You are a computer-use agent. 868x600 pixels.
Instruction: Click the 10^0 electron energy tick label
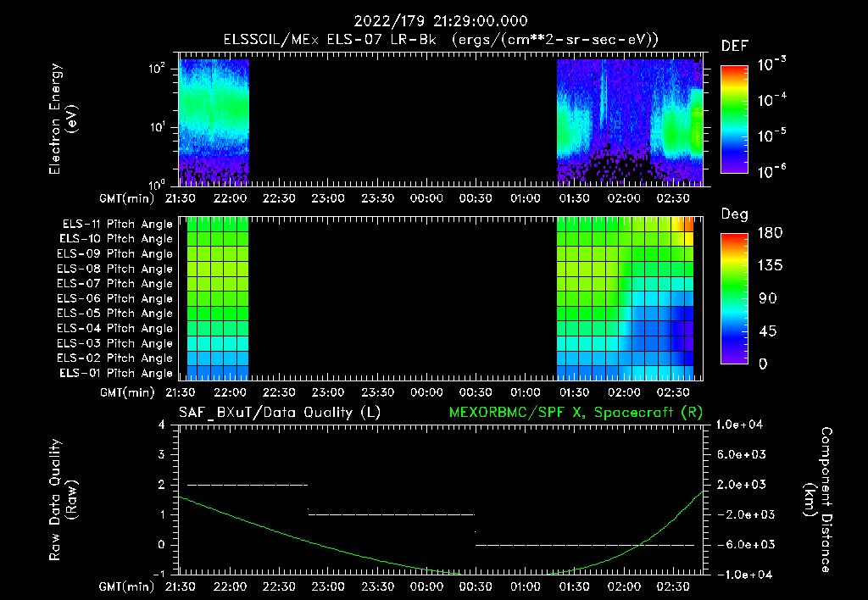(x=157, y=184)
